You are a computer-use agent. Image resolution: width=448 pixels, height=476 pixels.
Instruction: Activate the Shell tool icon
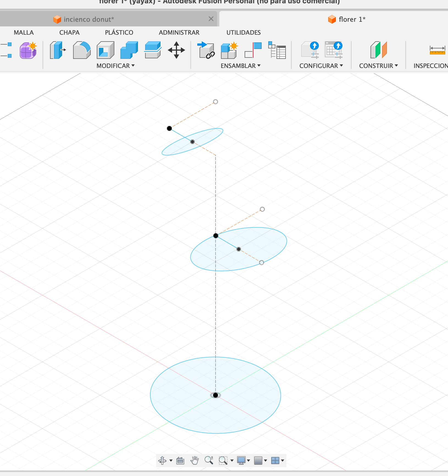point(106,50)
